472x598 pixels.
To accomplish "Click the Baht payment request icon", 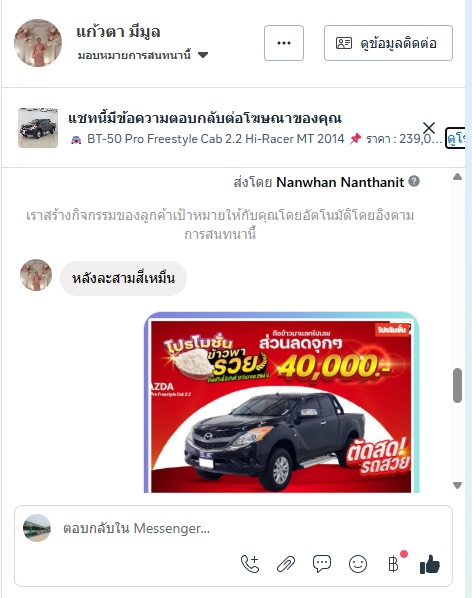I will (x=393, y=564).
